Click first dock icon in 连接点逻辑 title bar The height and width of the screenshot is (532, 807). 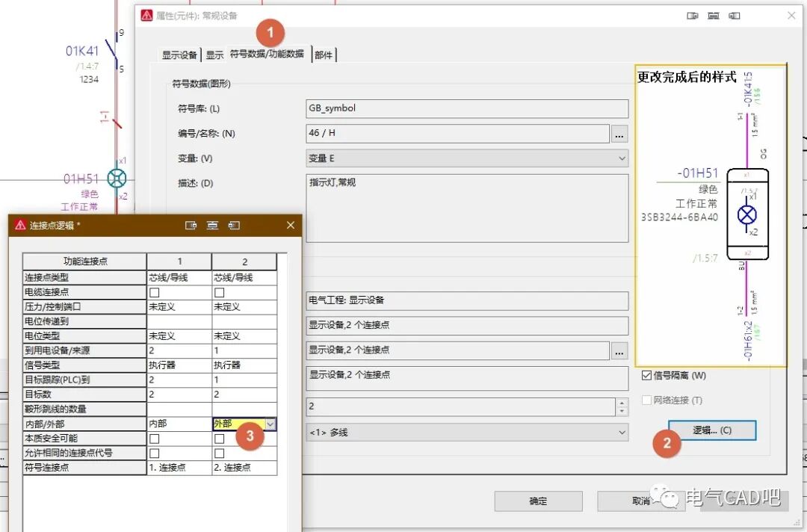[x=191, y=226]
